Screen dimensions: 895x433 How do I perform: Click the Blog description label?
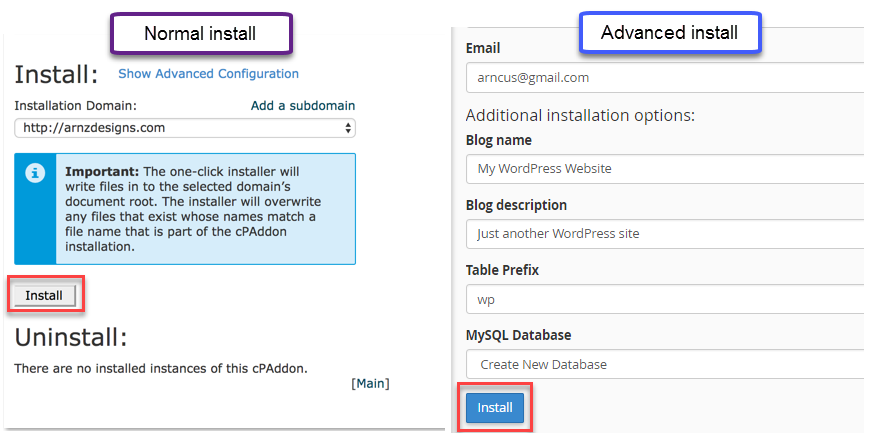pos(516,205)
